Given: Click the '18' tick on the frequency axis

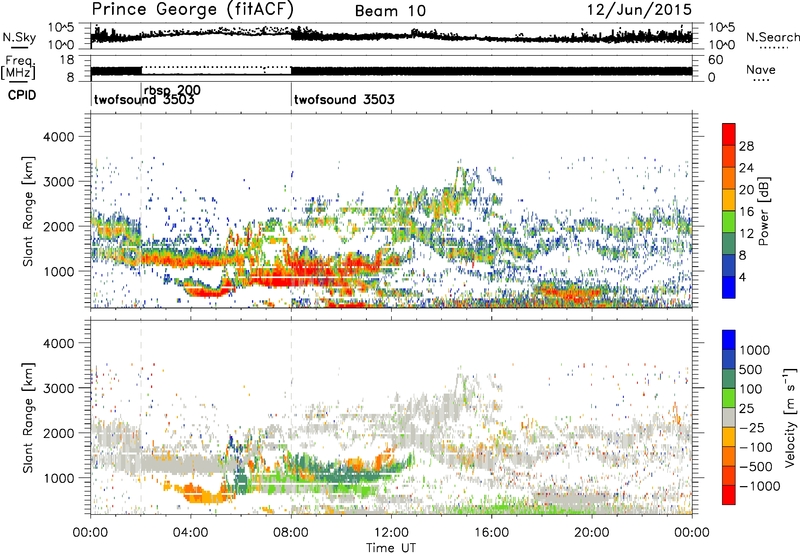Looking at the screenshot, I should (66, 60).
